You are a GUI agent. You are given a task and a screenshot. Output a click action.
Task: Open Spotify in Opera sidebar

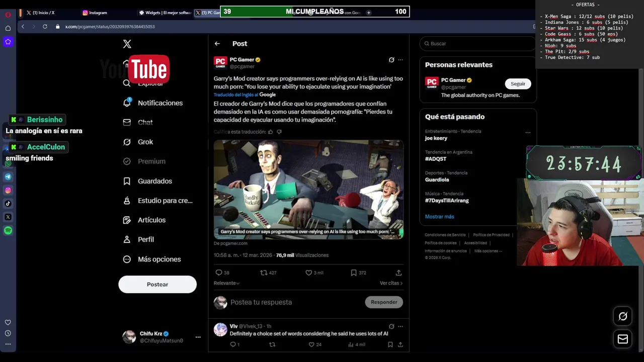[8, 231]
